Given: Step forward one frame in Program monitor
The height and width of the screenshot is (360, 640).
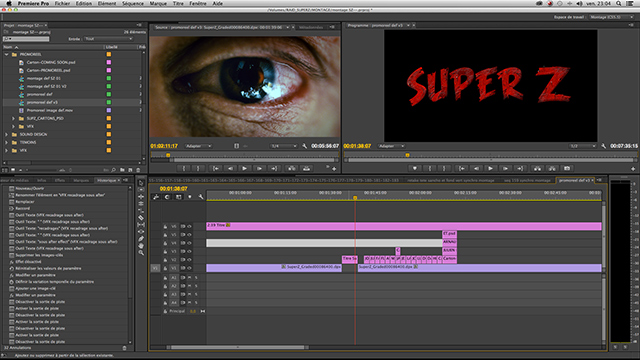Looking at the screenshot, I should click(505, 168).
